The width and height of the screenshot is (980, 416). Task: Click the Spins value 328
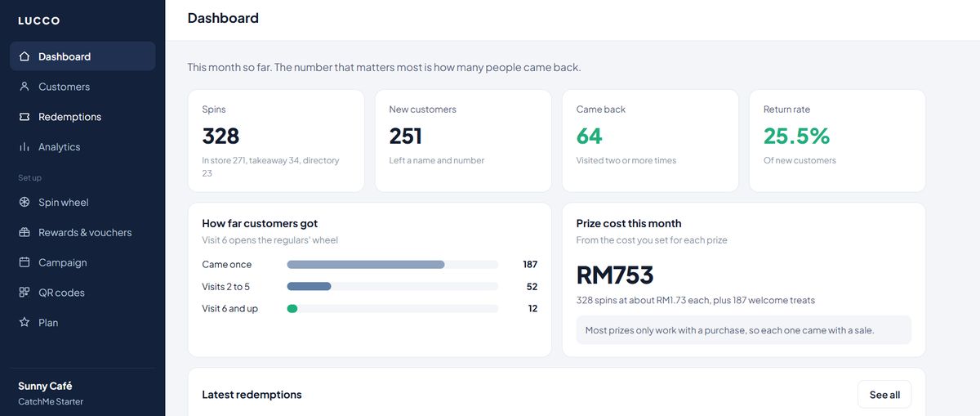(x=220, y=136)
